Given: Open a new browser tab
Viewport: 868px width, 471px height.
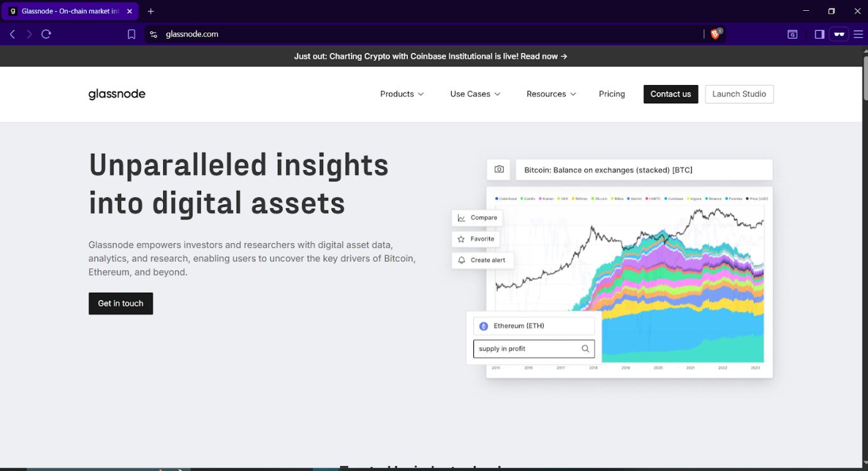Looking at the screenshot, I should coord(151,11).
